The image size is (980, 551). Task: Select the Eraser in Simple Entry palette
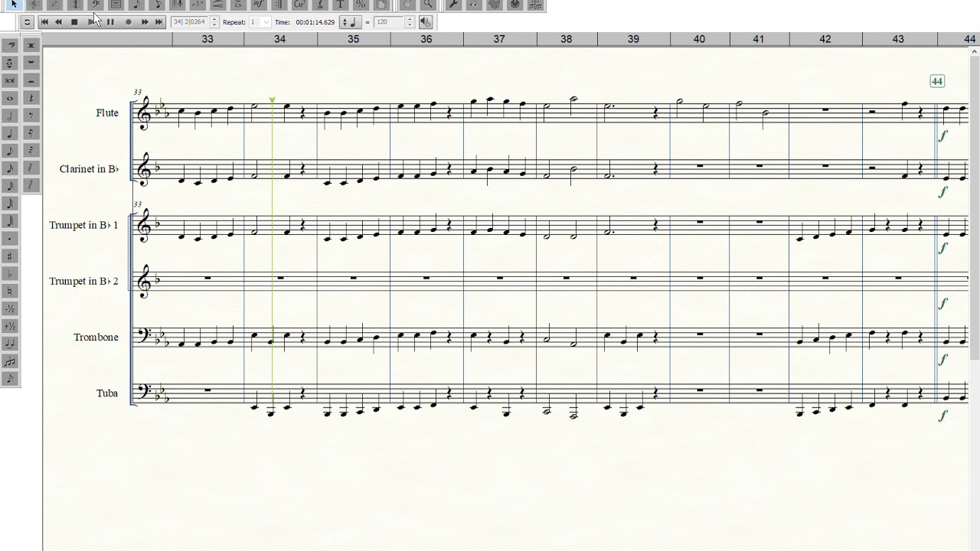(10, 45)
